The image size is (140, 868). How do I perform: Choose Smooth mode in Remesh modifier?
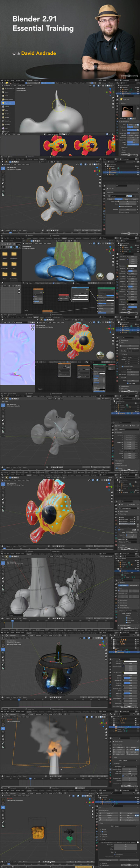119,199
